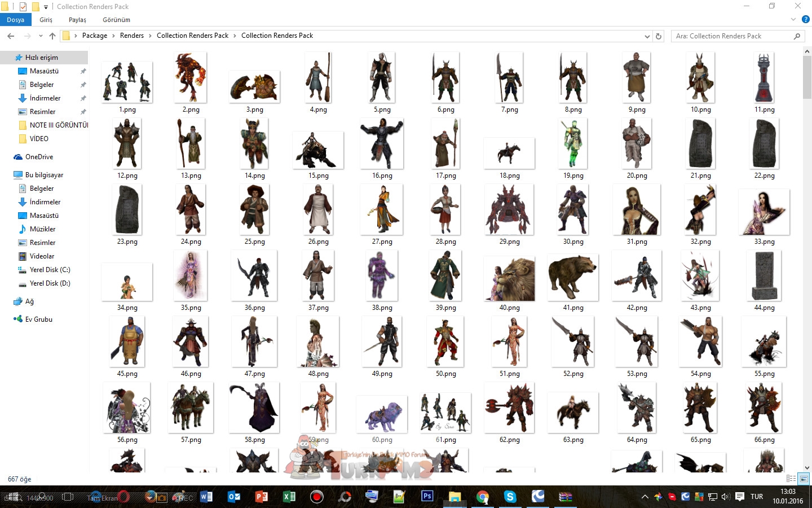The height and width of the screenshot is (508, 812).
Task: Click the WinRAR icon in taskbar
Action: (566, 497)
